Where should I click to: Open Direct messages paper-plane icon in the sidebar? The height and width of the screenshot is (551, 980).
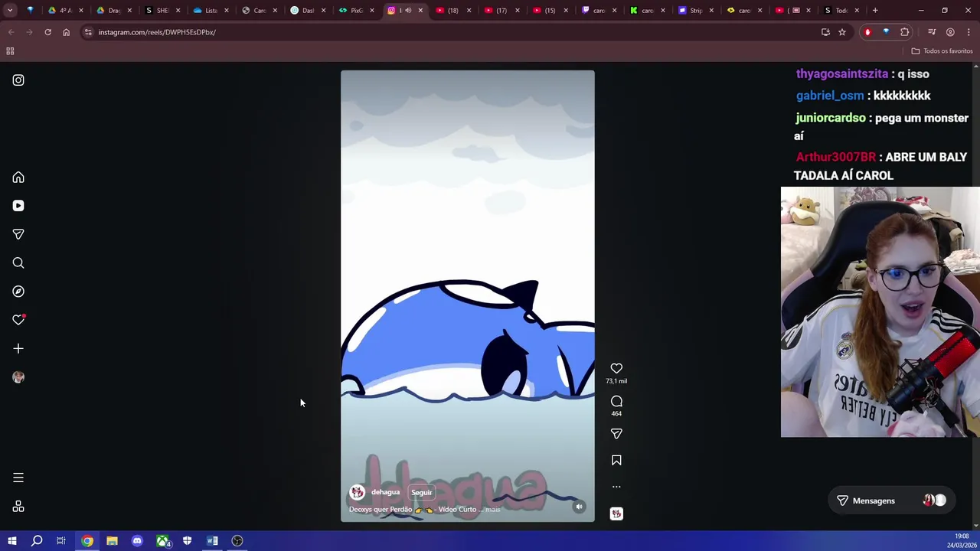(18, 234)
